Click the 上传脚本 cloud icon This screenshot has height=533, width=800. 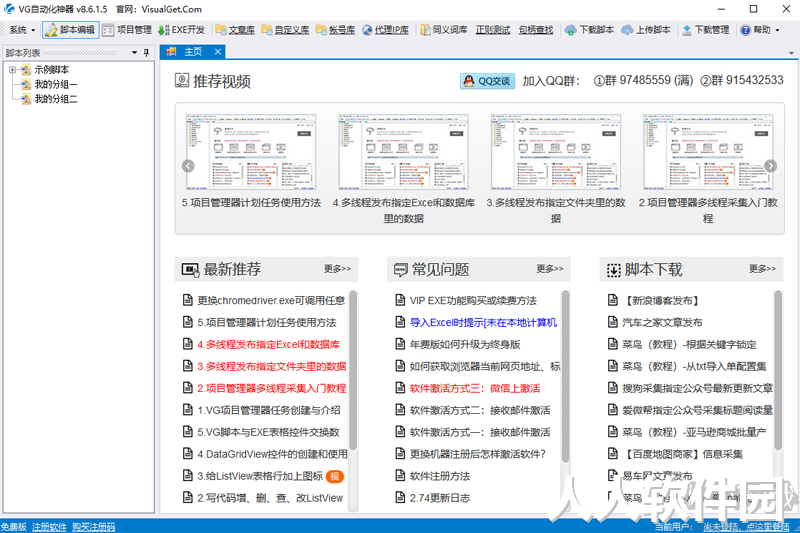[x=627, y=30]
